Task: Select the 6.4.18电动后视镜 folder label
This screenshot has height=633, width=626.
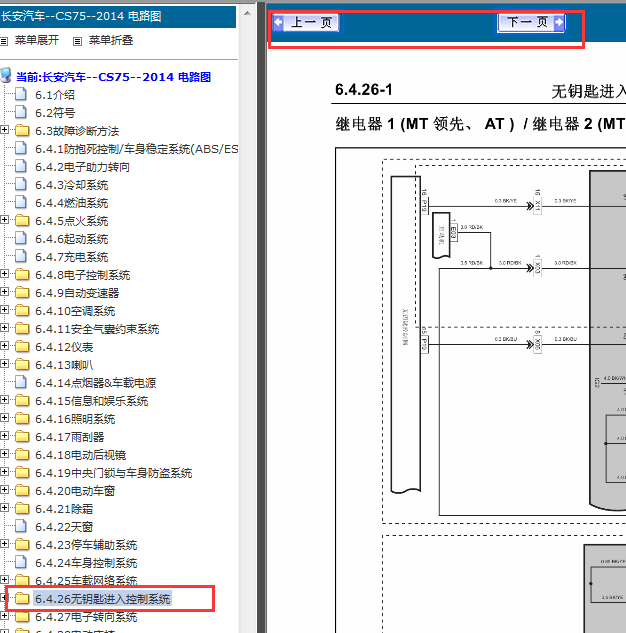Action: pyautogui.click(x=80, y=455)
